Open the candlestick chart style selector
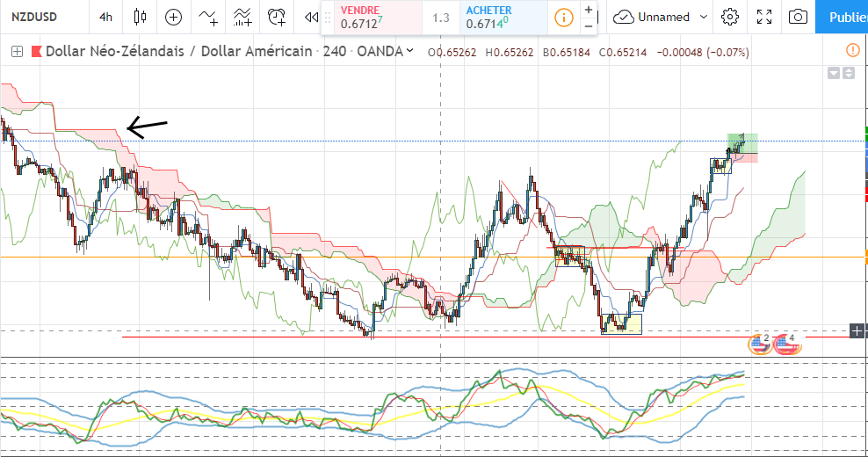 pyautogui.click(x=141, y=17)
